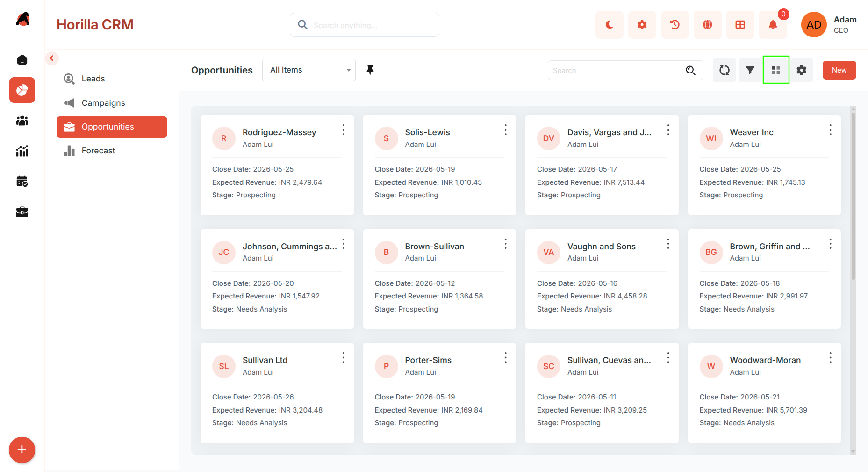Open the Woodward-Moran opportunity
Screen dimensions: 868x472
pos(765,360)
